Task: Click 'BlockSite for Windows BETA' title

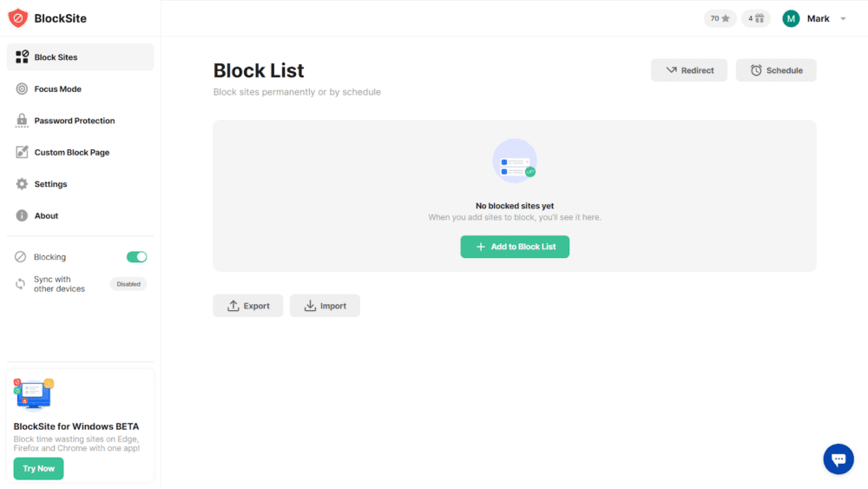Action: click(76, 426)
